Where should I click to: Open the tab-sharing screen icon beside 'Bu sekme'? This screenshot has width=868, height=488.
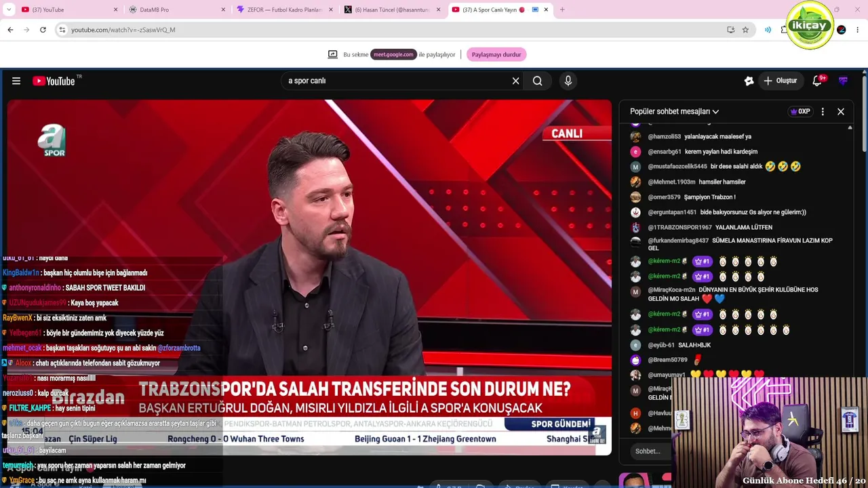(x=332, y=54)
